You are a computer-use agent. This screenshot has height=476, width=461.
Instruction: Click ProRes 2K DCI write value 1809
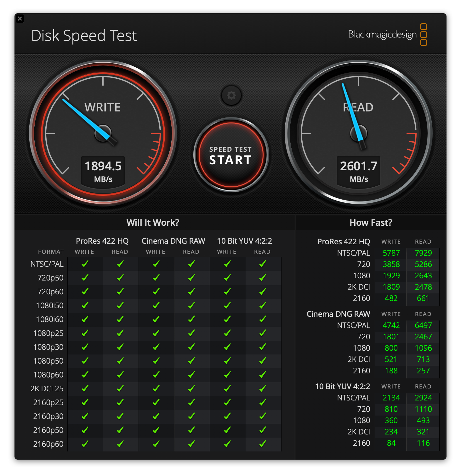coord(391,287)
